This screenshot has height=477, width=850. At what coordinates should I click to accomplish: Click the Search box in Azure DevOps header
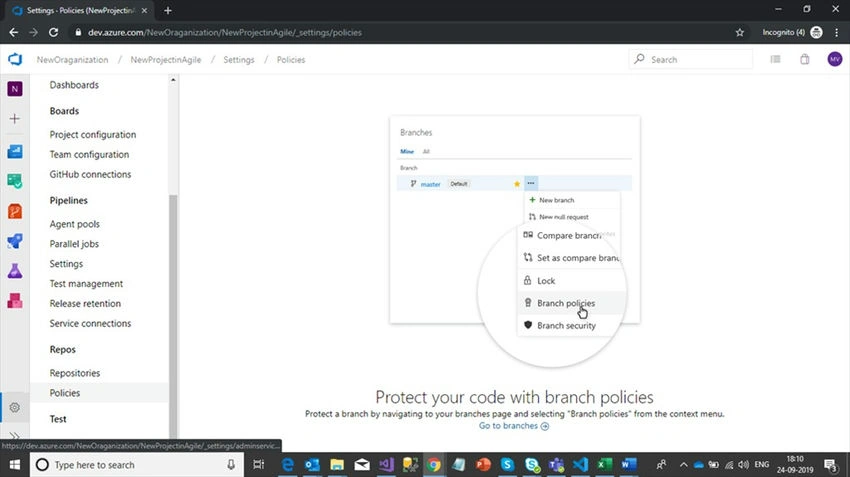click(691, 59)
